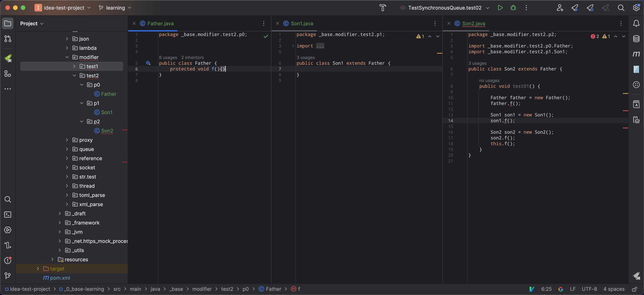Viewport: 644px width, 295px height.
Task: Run TestSynchronousQueue.test02 with green play icon
Action: click(500, 8)
